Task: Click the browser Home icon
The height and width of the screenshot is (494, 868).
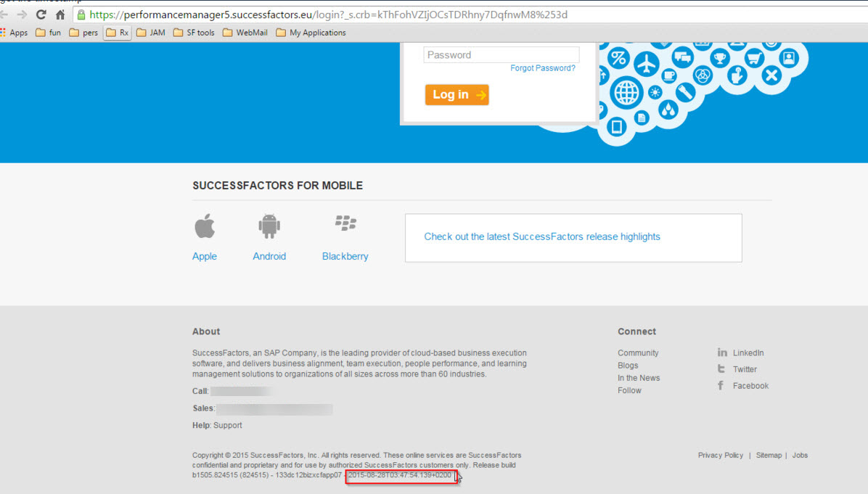Action: [60, 15]
